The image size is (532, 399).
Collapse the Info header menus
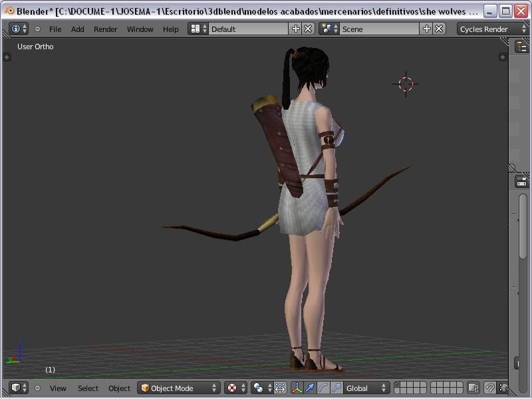(38, 29)
